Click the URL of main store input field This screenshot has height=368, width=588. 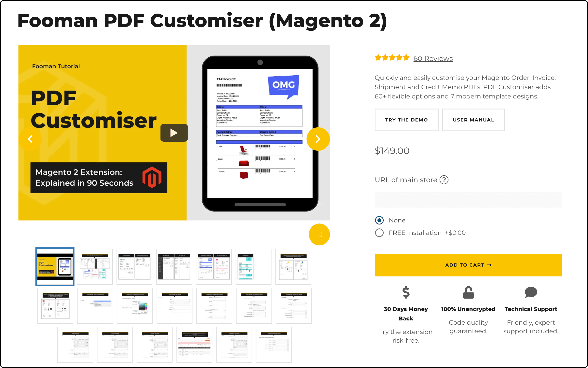(x=468, y=199)
